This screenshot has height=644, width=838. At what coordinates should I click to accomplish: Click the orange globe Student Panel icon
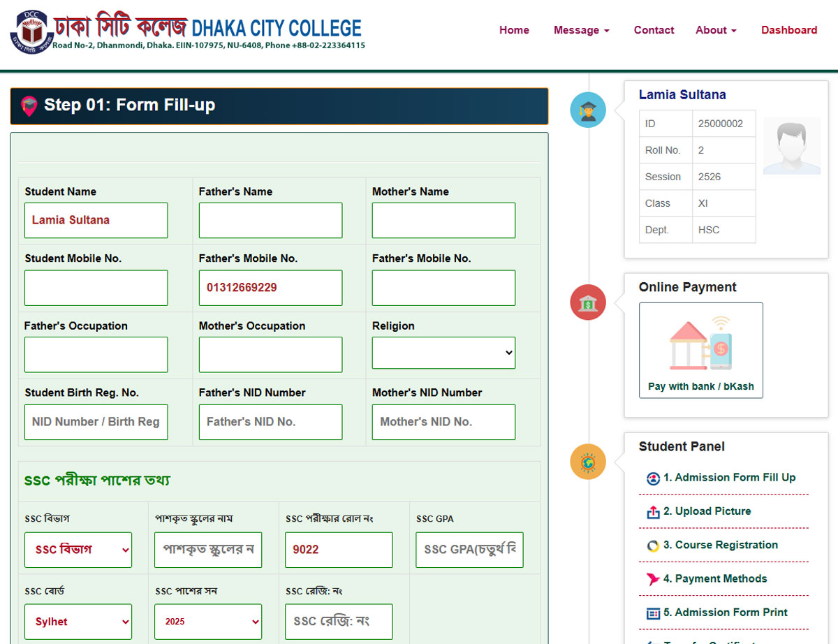tap(588, 462)
